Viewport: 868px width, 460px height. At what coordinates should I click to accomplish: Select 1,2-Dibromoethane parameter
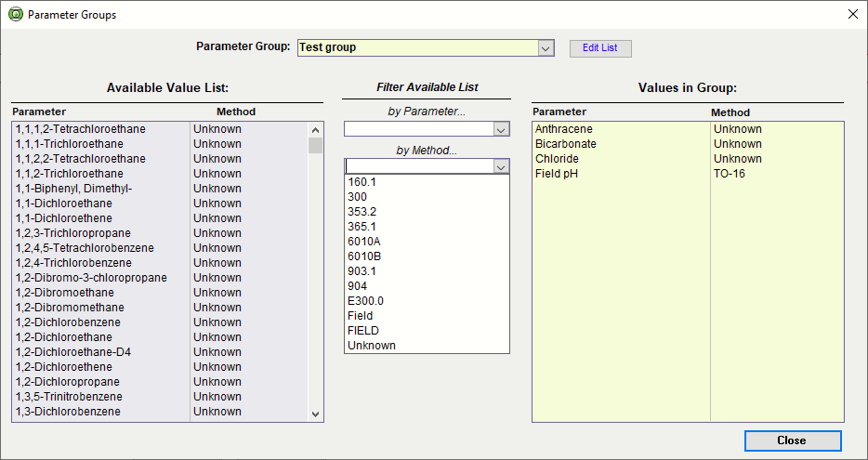(160, 293)
